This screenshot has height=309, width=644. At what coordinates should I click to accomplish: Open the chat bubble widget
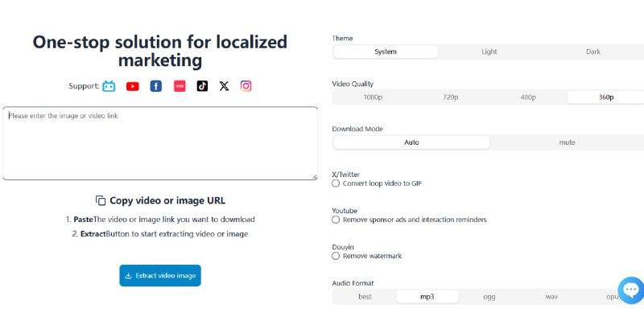point(630,290)
